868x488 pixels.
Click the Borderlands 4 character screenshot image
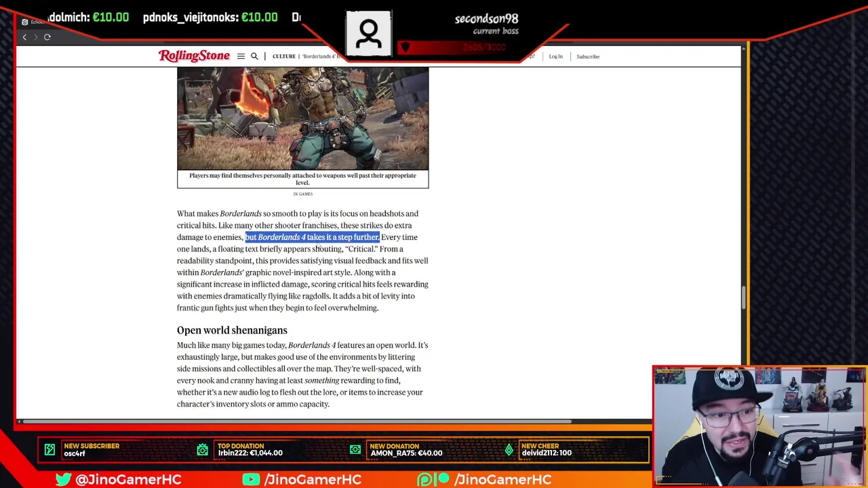point(302,118)
